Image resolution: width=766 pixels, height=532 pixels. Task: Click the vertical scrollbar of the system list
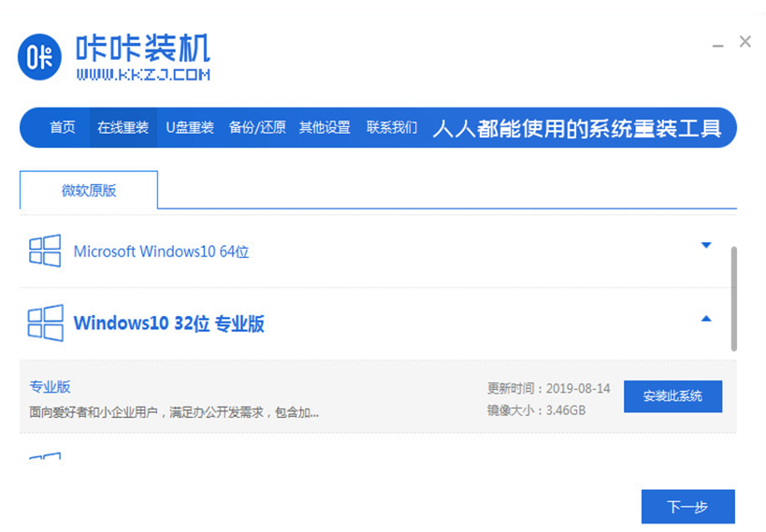point(733,299)
